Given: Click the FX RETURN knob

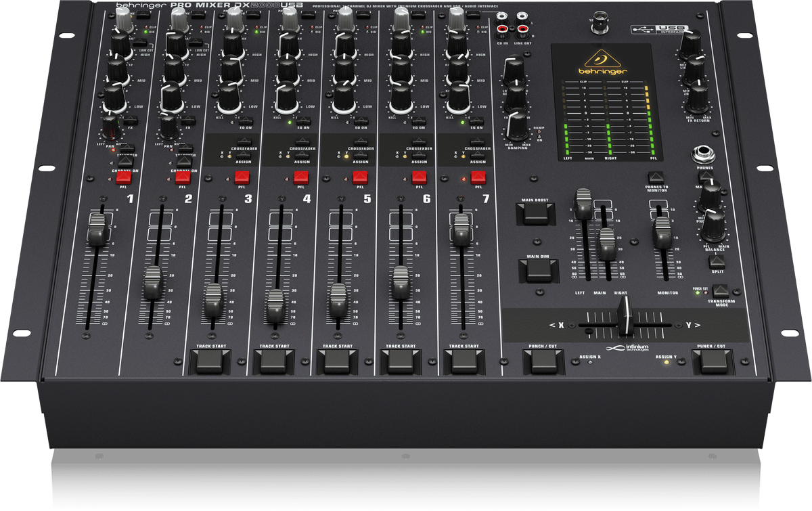Looking at the screenshot, I should [697, 98].
